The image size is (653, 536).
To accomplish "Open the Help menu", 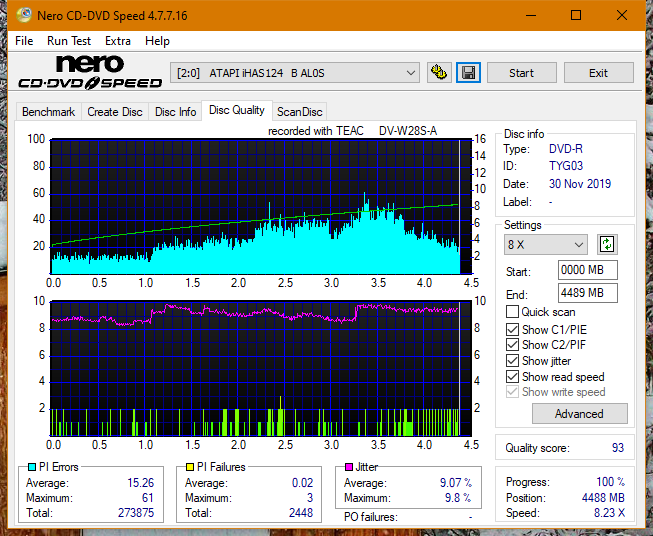I will (x=157, y=41).
